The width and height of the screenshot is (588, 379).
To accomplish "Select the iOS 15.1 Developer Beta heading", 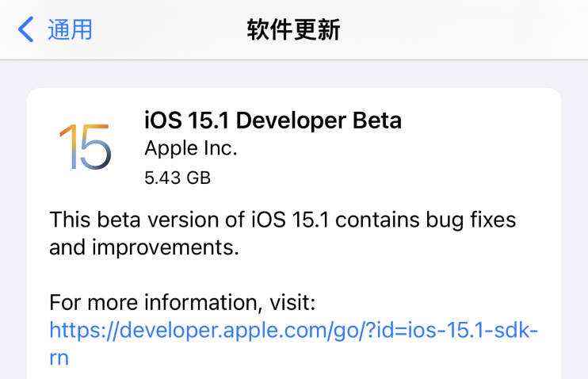I will pyautogui.click(x=273, y=121).
